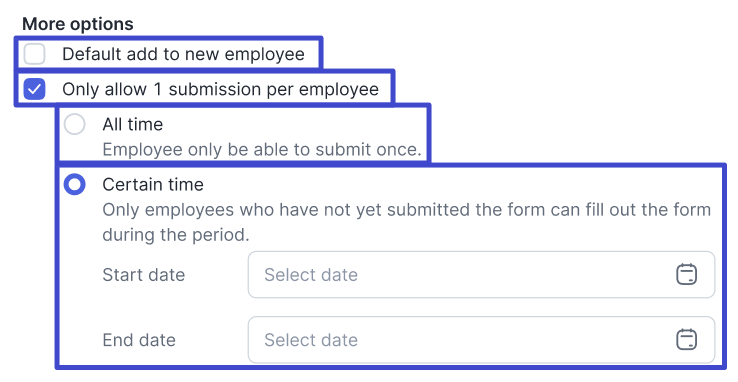Click "Select date" placeholder in End date field
Screen dimensions: 738x382
tap(311, 340)
